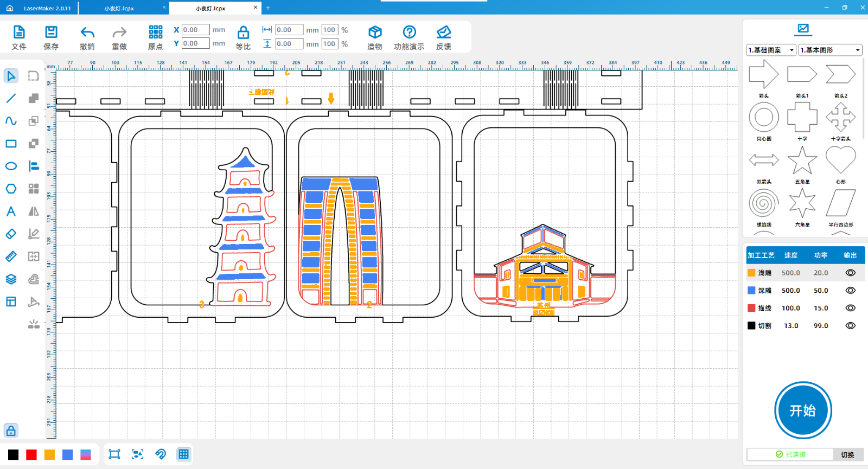Screen dimensions: 868x469
Task: Select the eraser tool in left toolbar
Action: coord(11,234)
